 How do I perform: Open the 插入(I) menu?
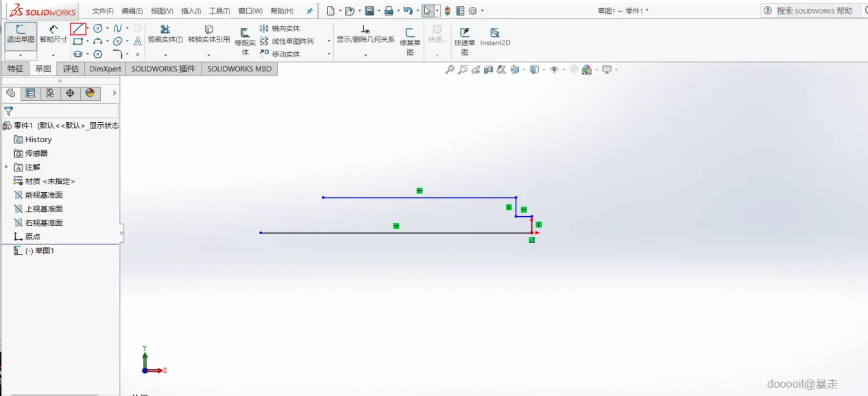point(191,11)
